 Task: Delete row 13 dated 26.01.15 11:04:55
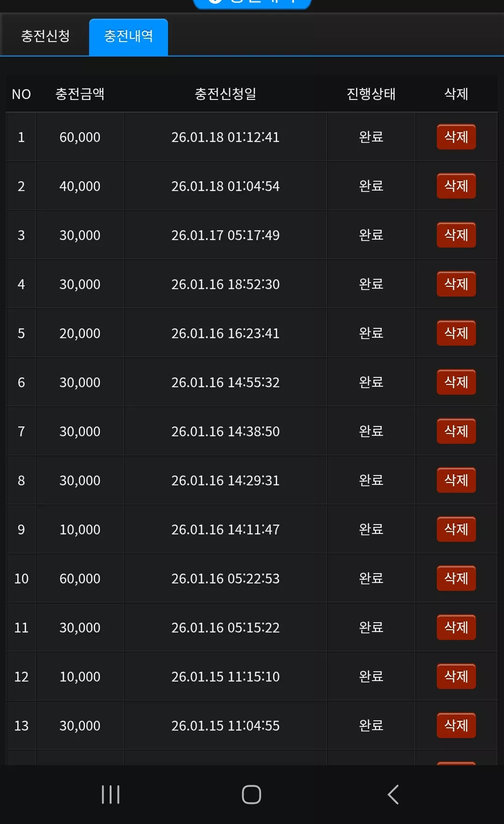click(x=456, y=725)
